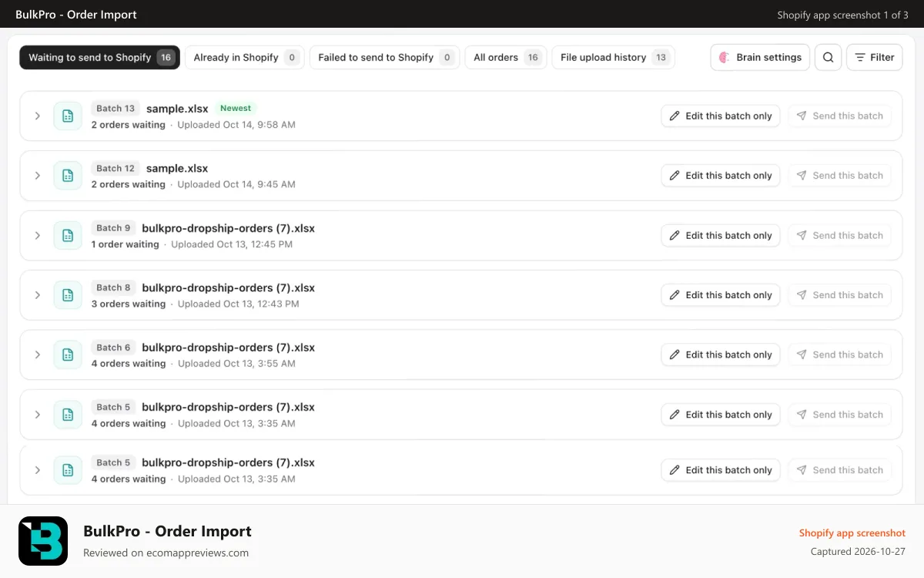Expand the Batch 13 row chevron

[37, 116]
